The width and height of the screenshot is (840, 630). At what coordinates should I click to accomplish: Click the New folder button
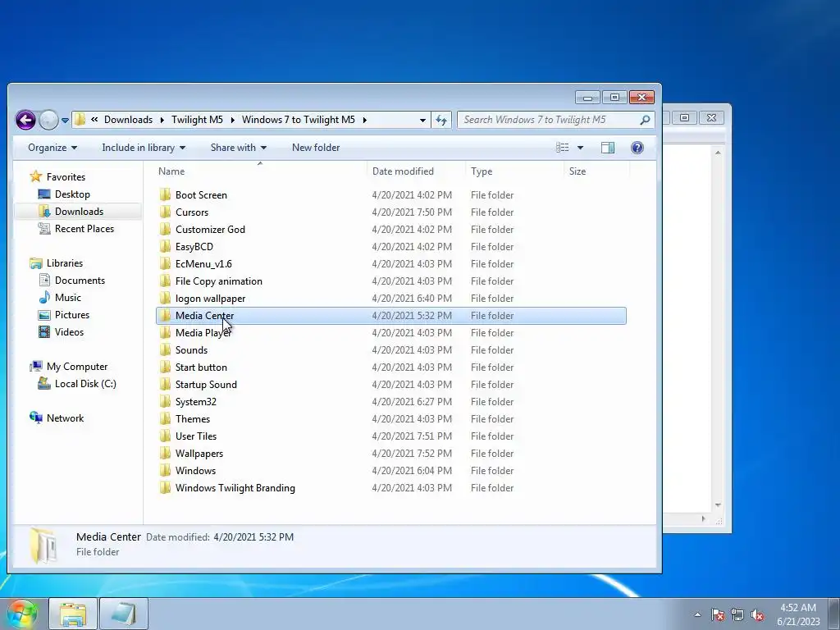click(x=316, y=148)
